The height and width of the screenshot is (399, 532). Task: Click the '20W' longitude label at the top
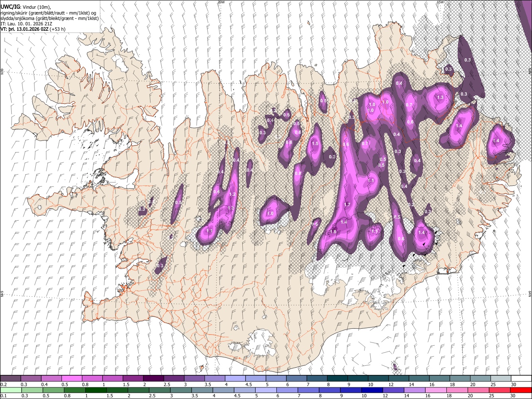point(221,2)
